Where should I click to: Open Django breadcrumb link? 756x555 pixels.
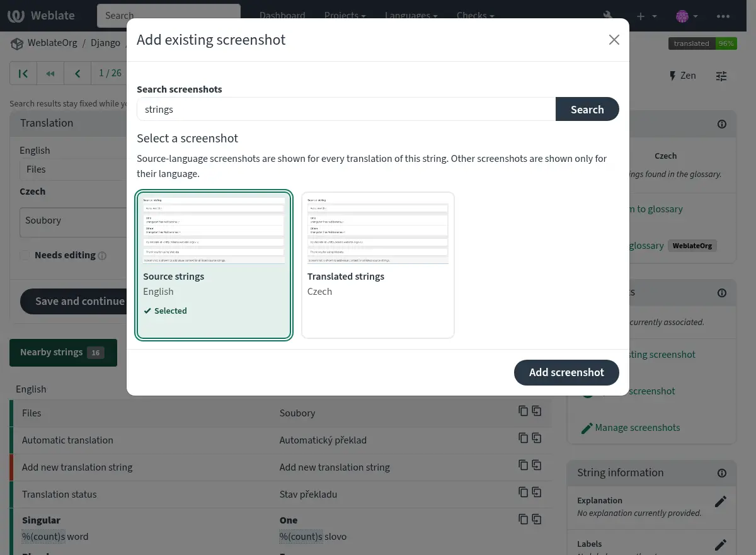click(x=105, y=43)
